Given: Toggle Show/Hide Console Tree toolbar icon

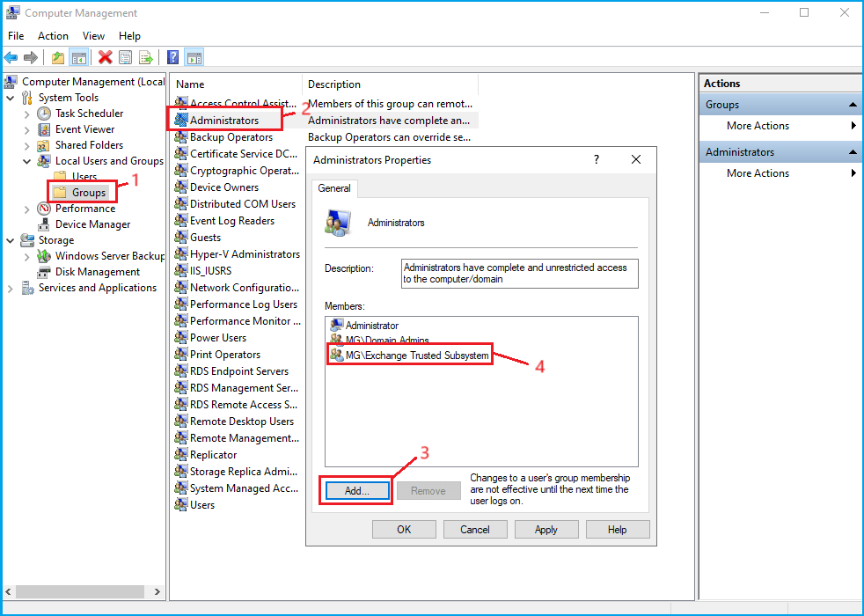Looking at the screenshot, I should [79, 58].
